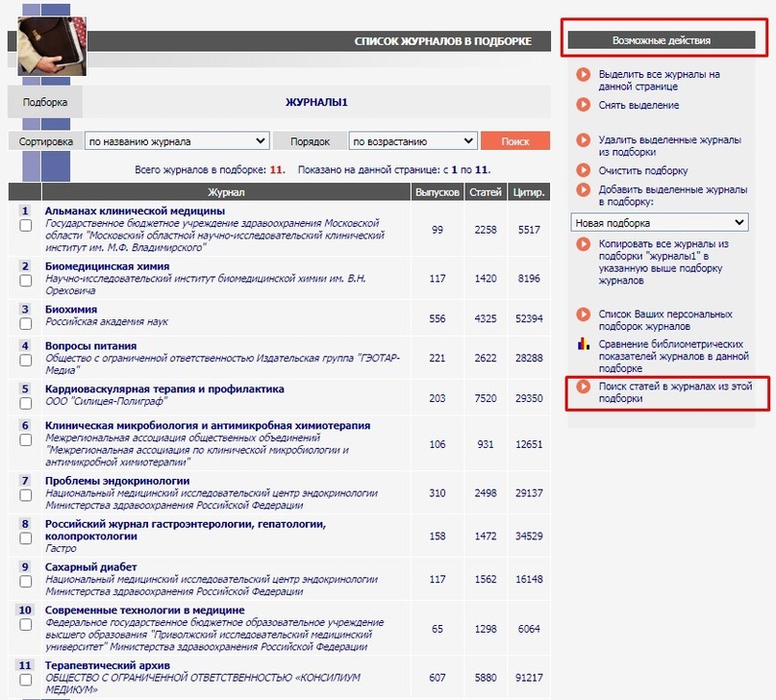Open the Порядок dropdown 'по возрастанию'
Screen dimensions: 776x700
pyautogui.click(x=413, y=141)
